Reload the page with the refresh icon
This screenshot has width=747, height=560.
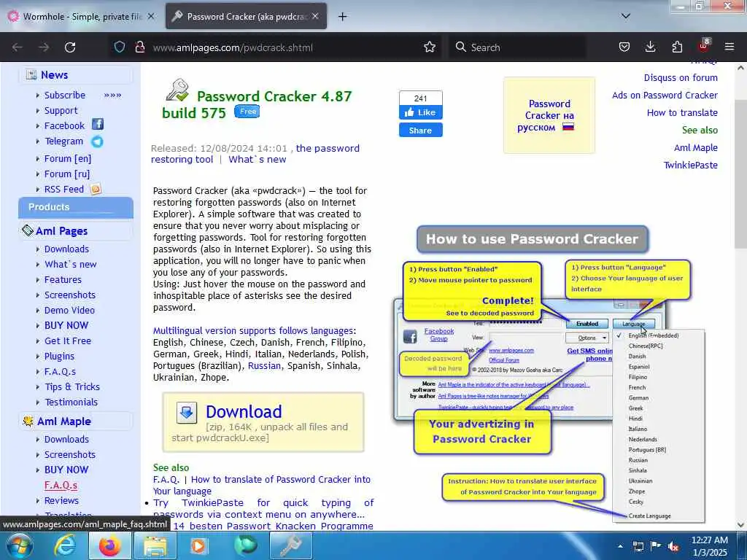pos(70,47)
